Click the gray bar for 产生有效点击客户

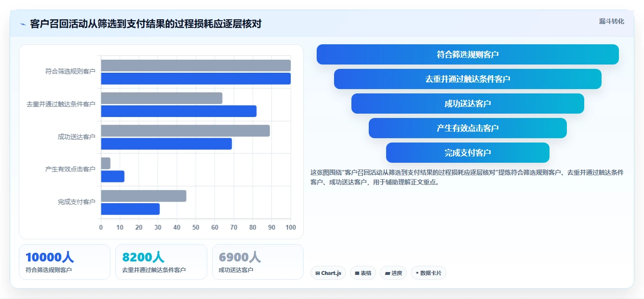[x=106, y=163]
